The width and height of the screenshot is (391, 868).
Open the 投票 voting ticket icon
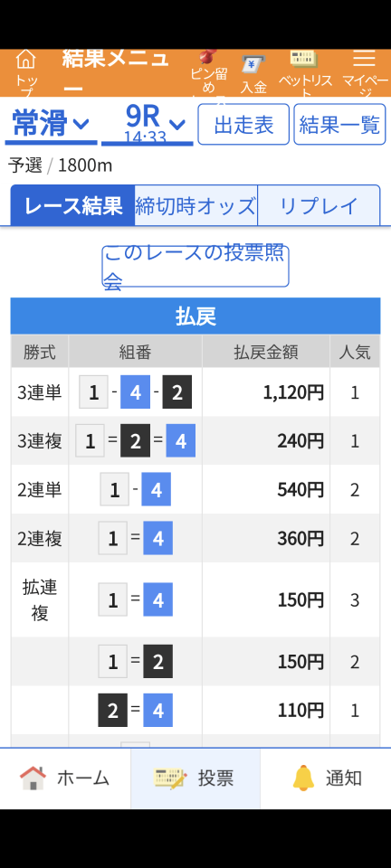pyautogui.click(x=171, y=778)
